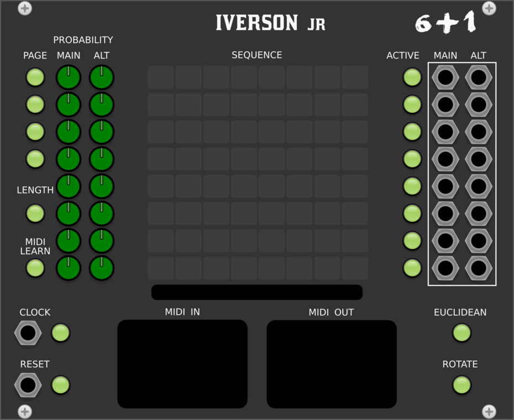514x420 pixels.
Task: Toggle the track 1 ACTIVE button
Action: [x=412, y=77]
